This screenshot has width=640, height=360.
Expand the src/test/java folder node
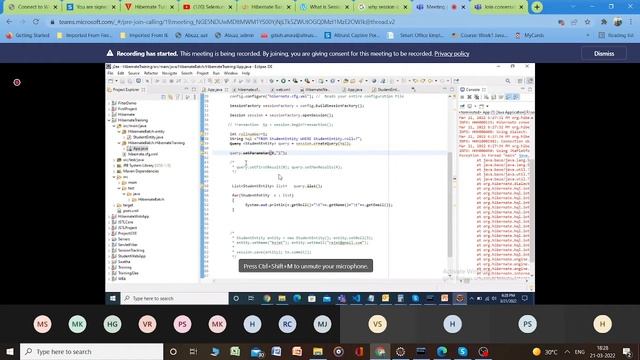114,160
